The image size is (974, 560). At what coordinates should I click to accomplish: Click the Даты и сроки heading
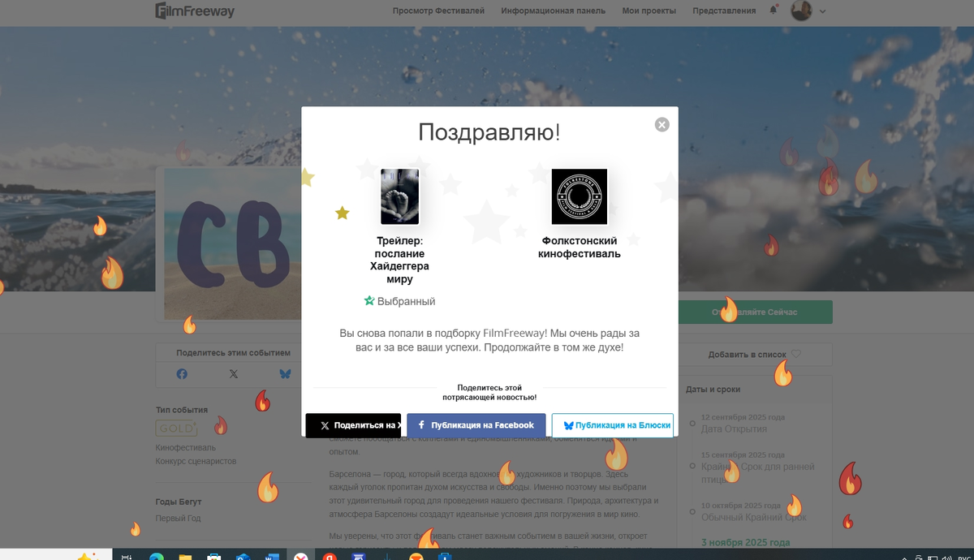(712, 389)
